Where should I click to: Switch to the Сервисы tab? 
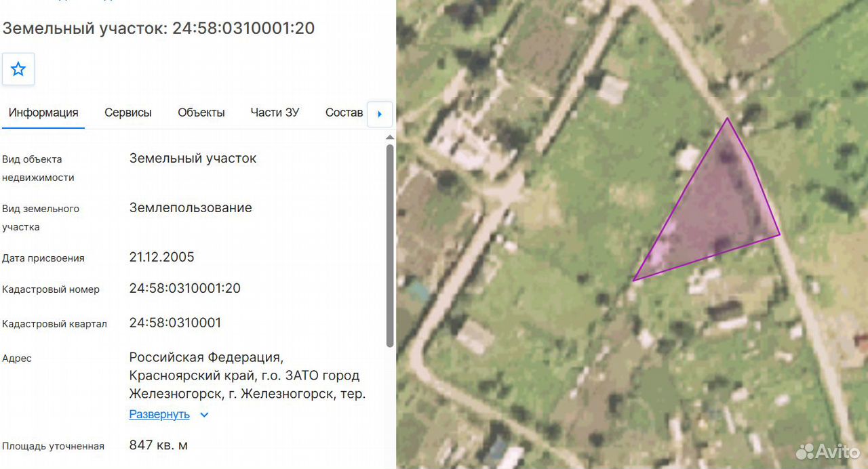click(128, 113)
